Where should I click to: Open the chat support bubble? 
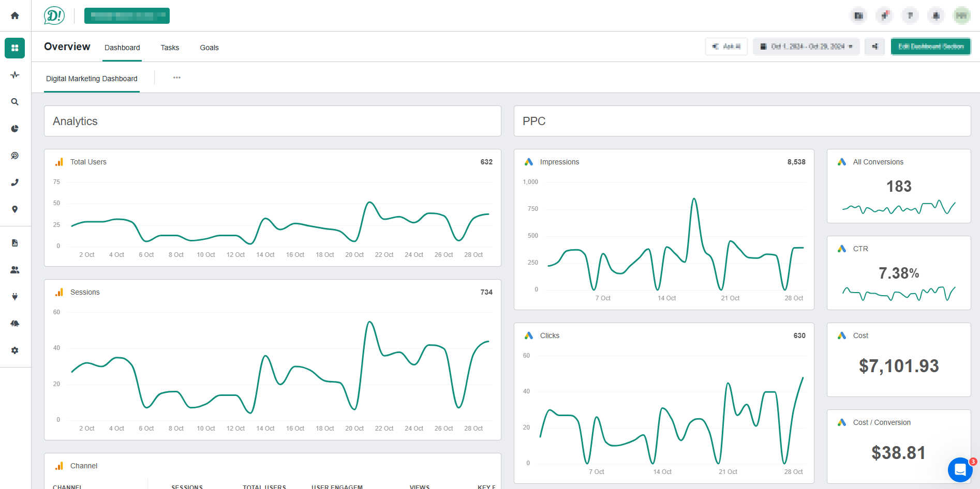tap(960, 470)
